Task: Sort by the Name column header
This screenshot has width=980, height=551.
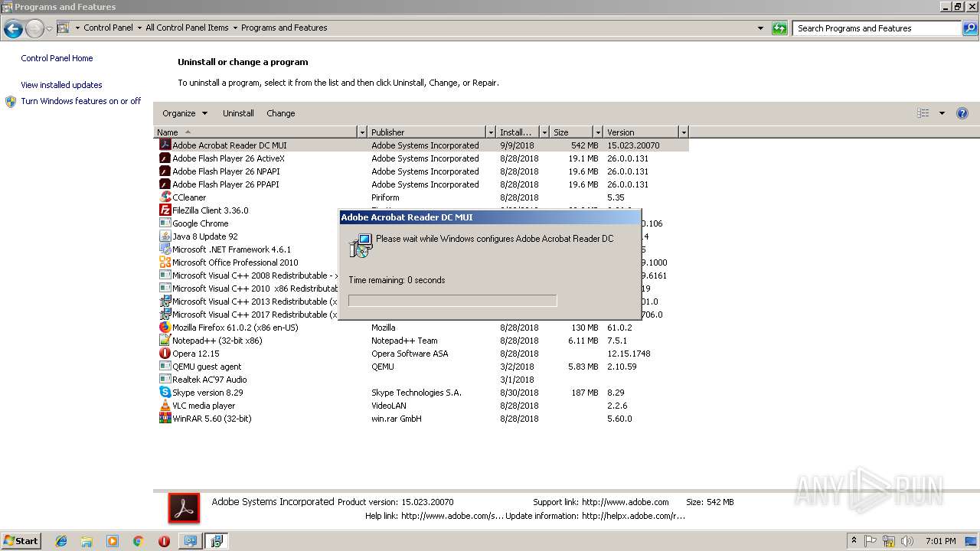Action: pyautogui.click(x=256, y=132)
